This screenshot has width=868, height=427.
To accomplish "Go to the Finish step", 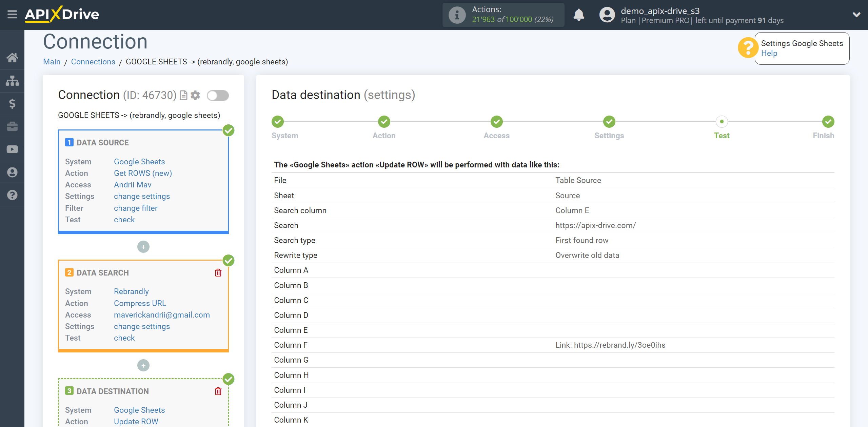I will (828, 122).
